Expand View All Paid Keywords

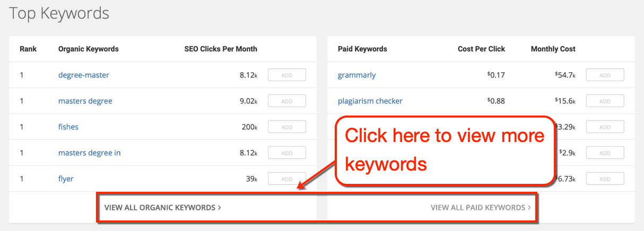(481, 208)
